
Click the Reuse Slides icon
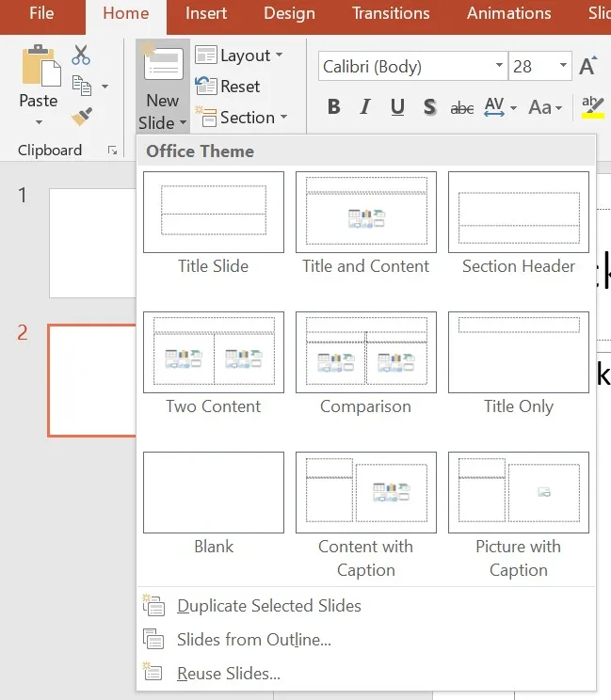pos(153,672)
